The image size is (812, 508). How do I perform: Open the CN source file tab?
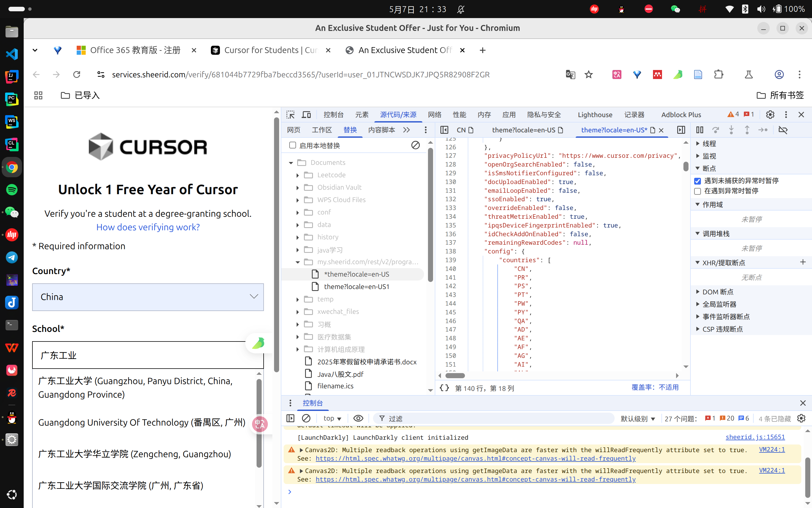465,130
